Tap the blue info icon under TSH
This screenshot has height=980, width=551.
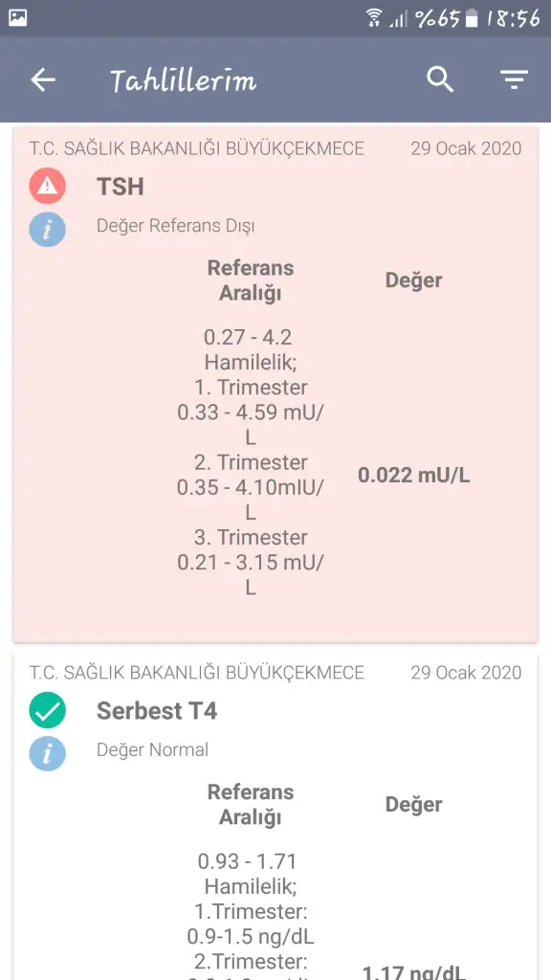point(48,230)
